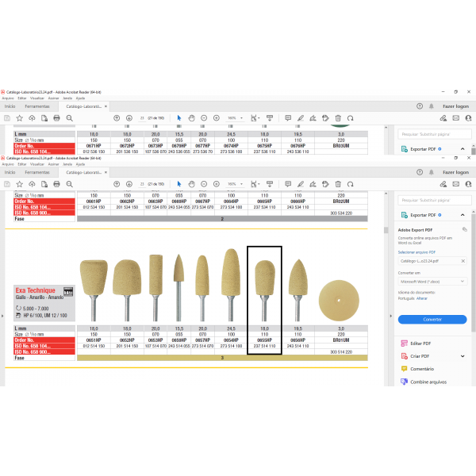Click the search field in lower window tools pane

[435, 200]
